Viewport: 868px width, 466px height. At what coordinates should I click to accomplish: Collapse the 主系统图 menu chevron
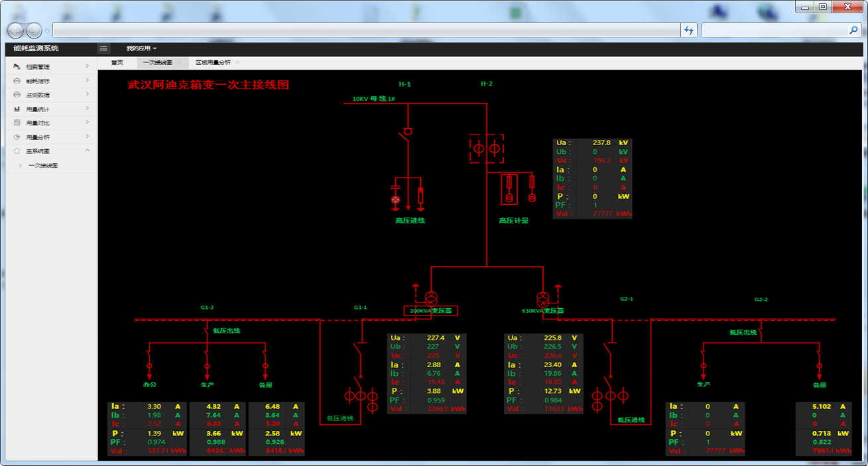tap(88, 150)
